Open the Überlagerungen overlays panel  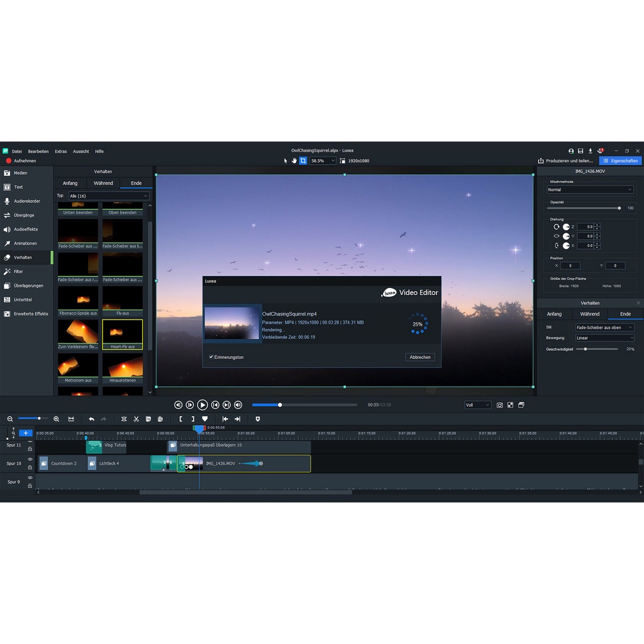[26, 286]
